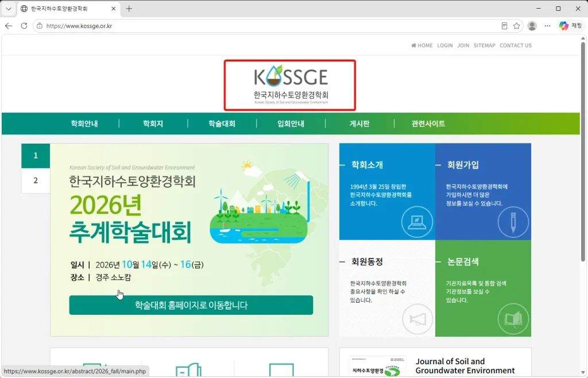This screenshot has width=588, height=378.
Task: Click the open book icon in 논문검색 tile
Action: coord(513,319)
